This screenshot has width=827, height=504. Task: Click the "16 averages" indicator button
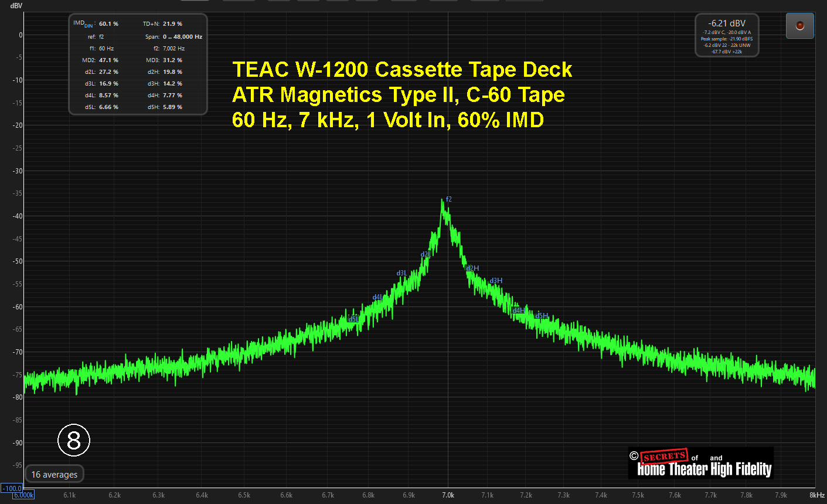click(x=55, y=474)
